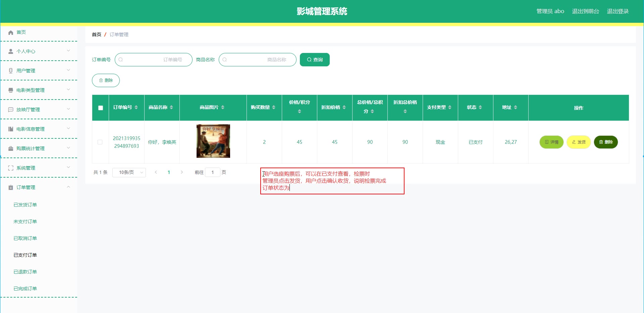This screenshot has height=313, width=644.
Task: Click 详情 button for the order row
Action: pyautogui.click(x=551, y=142)
